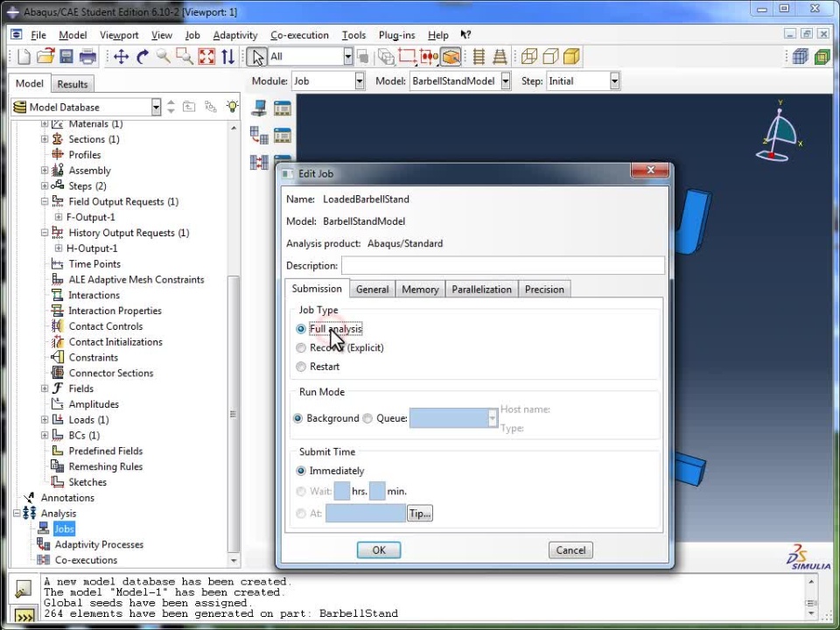Click the prompt icon left of message area
Screen dimensions: 840x630
pyautogui.click(x=23, y=589)
